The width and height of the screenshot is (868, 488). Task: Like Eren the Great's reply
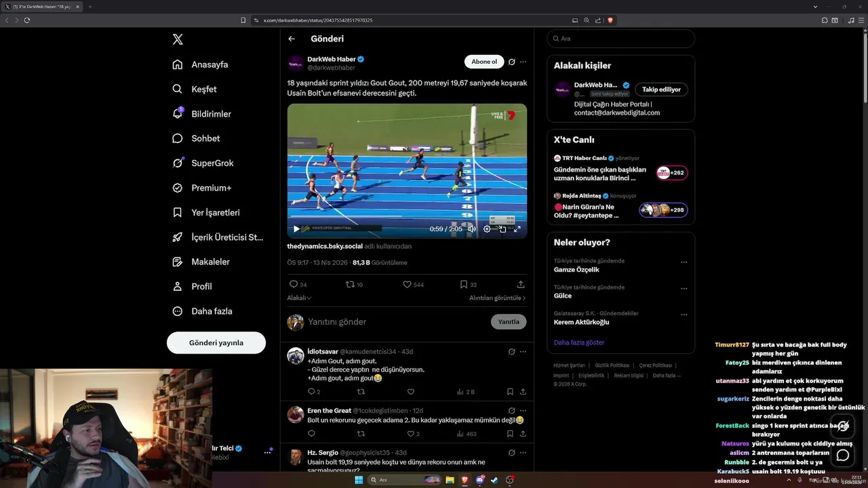pos(413,434)
